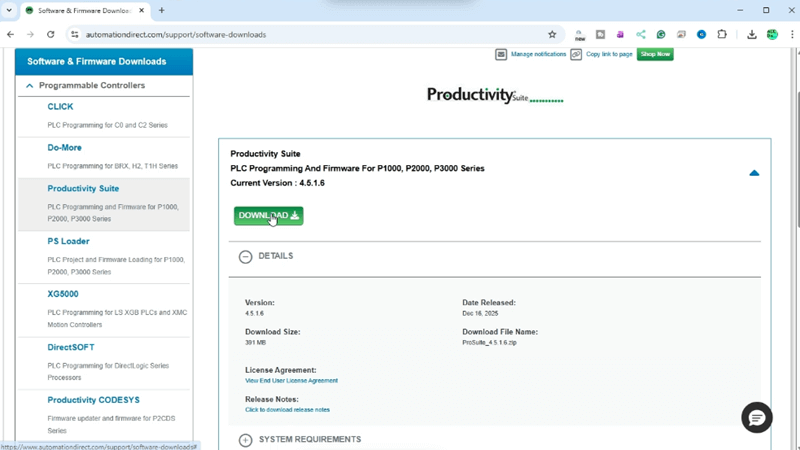
Task: Click the address bar URL field
Action: [x=300, y=34]
